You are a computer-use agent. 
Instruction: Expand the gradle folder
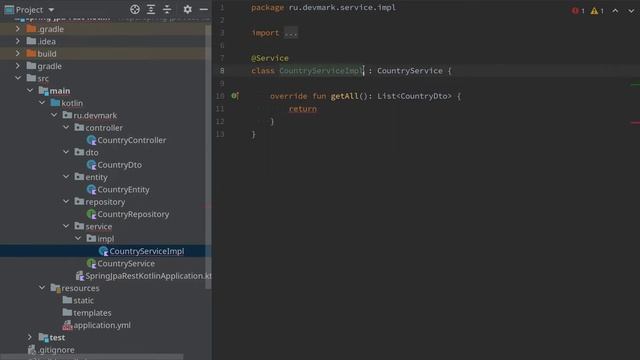point(18,66)
